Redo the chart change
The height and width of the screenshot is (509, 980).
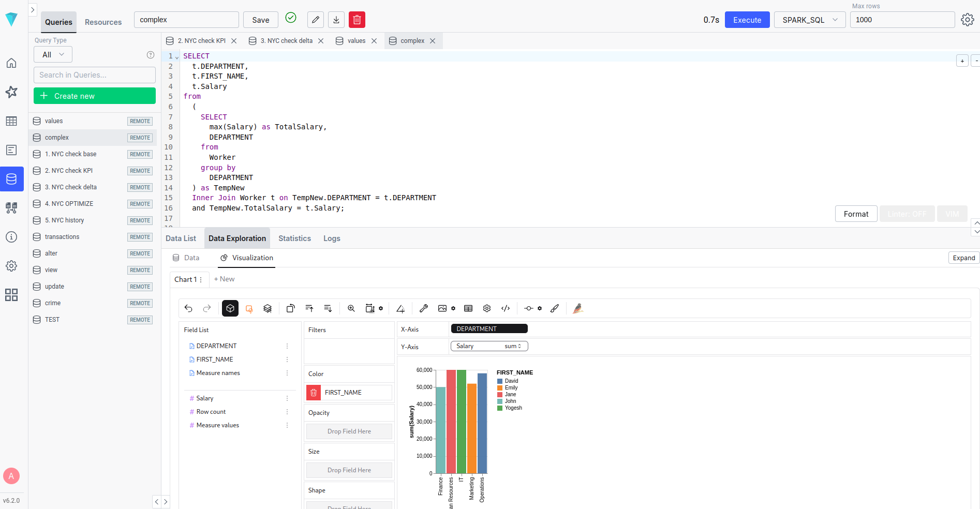206,308
